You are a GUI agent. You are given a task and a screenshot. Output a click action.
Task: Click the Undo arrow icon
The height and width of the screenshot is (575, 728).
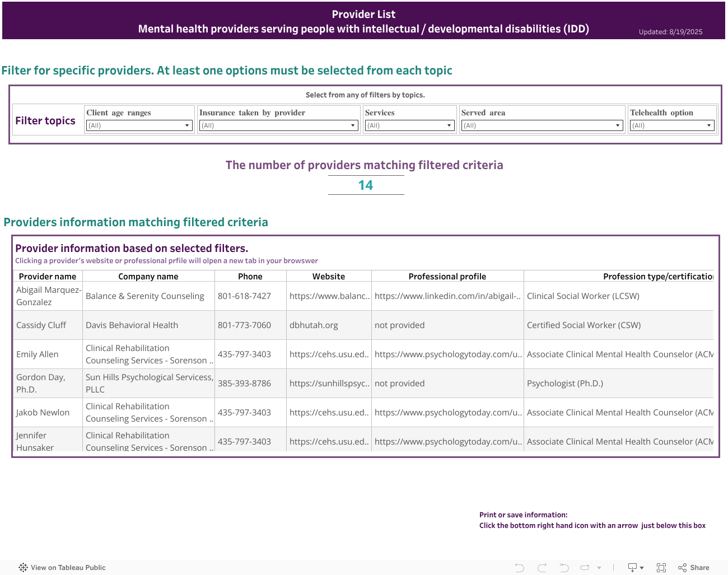point(520,567)
